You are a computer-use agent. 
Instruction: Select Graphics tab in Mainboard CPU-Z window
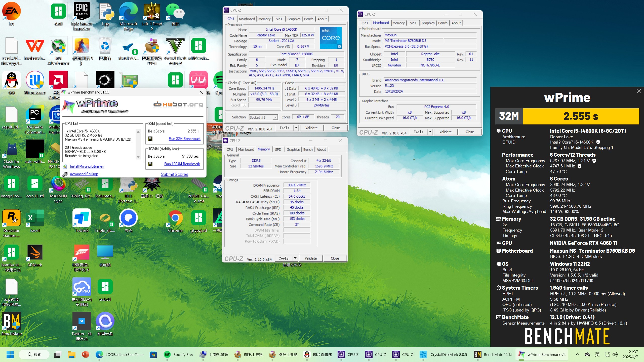(x=428, y=23)
